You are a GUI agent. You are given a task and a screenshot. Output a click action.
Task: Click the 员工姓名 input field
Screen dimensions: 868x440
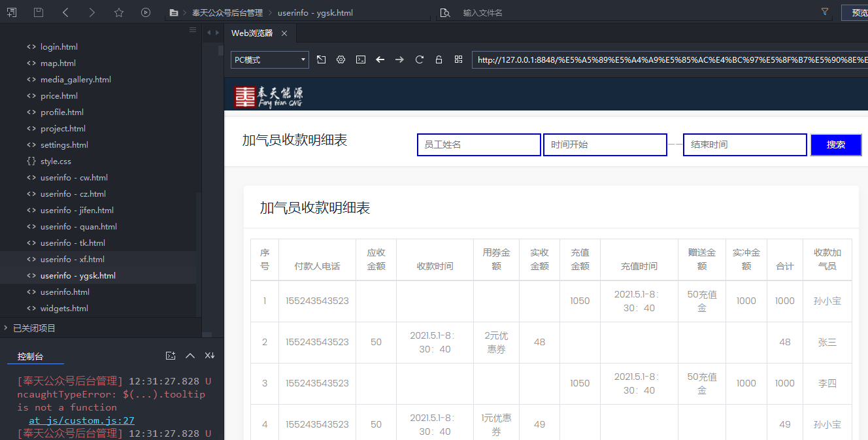pos(478,144)
